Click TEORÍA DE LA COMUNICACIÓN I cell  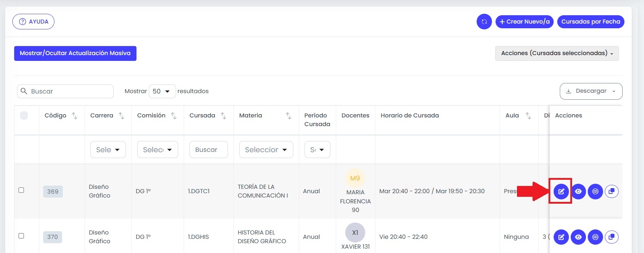click(x=263, y=191)
